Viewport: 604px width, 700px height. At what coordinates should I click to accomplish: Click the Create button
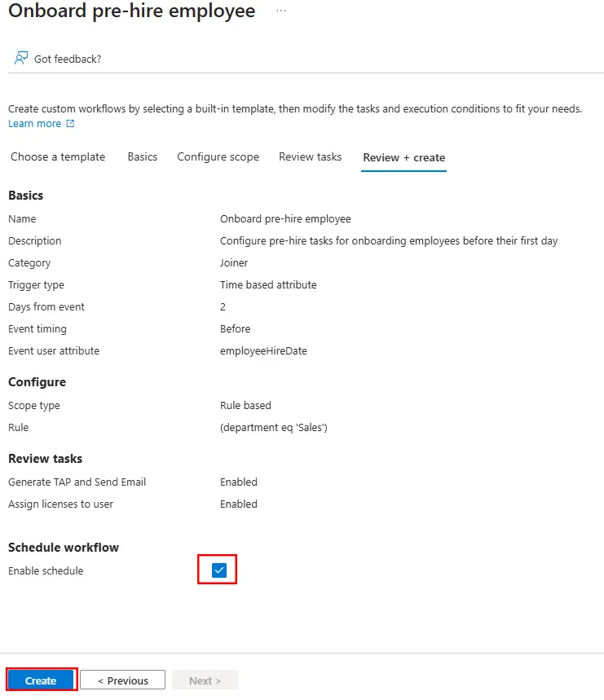pos(41,680)
